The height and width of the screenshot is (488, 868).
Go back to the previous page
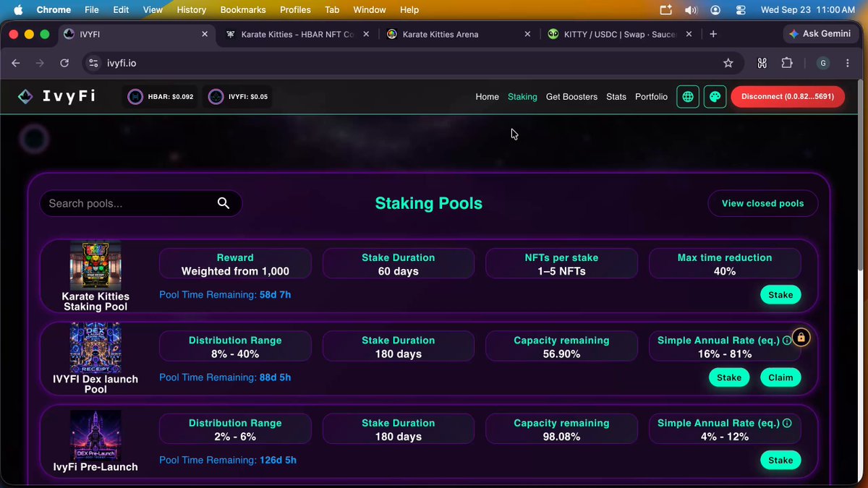click(x=16, y=63)
